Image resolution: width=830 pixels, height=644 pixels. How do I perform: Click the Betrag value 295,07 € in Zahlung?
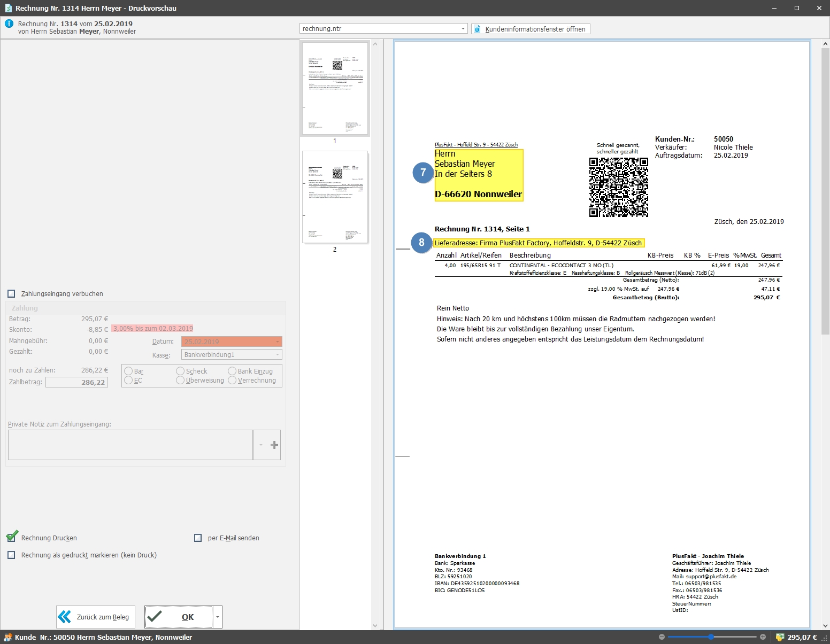[95, 319]
